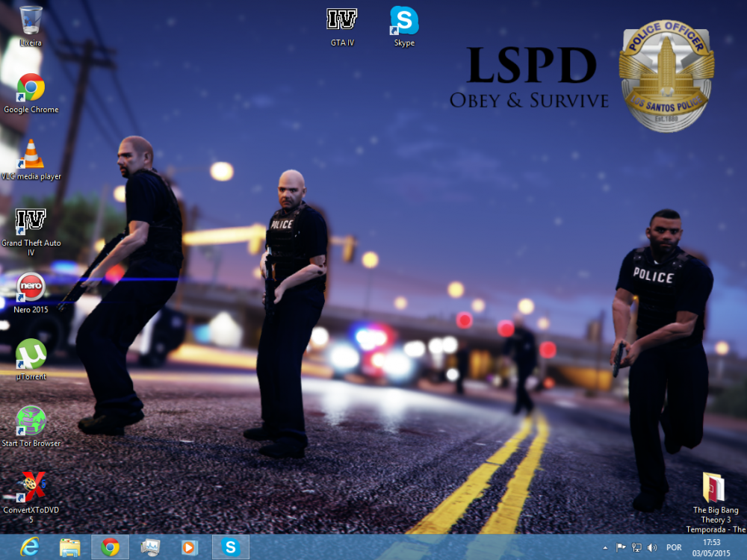The image size is (747, 560).
Task: Open File Explorer from the taskbar
Action: pyautogui.click(x=69, y=547)
